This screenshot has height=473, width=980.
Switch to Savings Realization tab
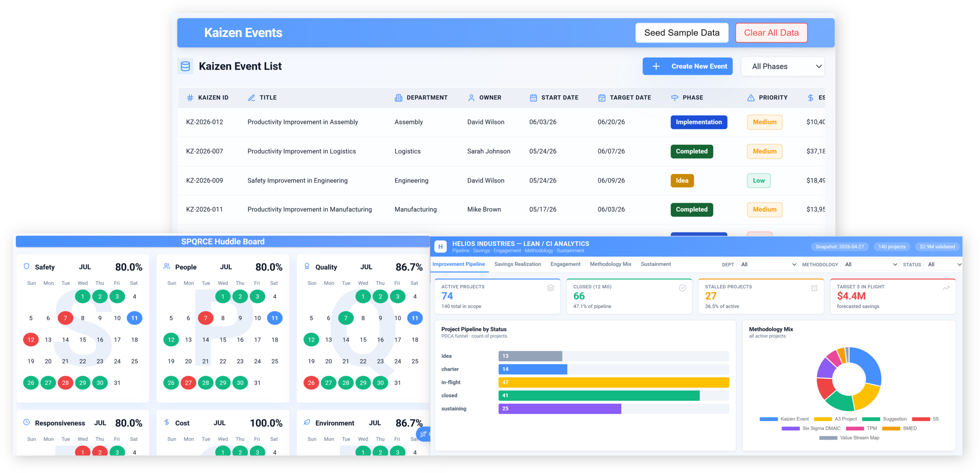[518, 264]
